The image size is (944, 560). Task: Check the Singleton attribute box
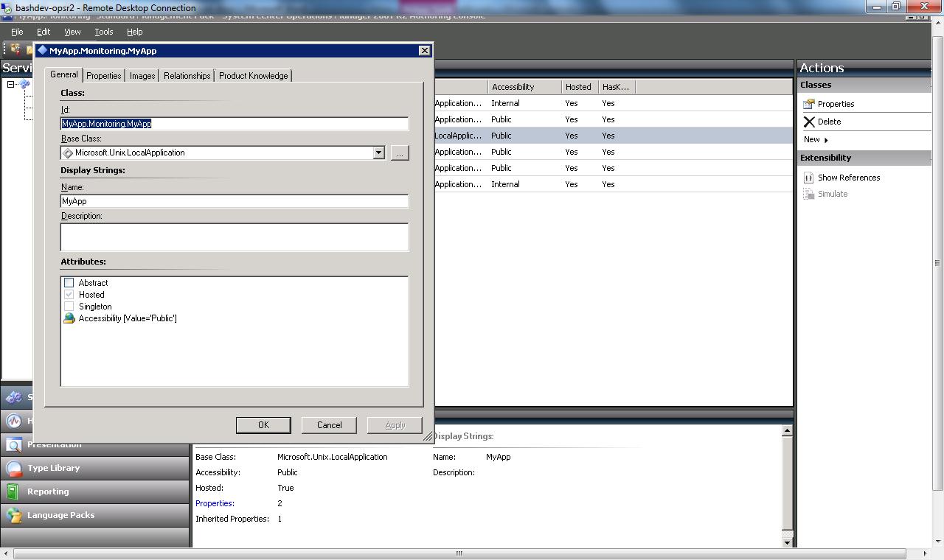pyautogui.click(x=69, y=307)
